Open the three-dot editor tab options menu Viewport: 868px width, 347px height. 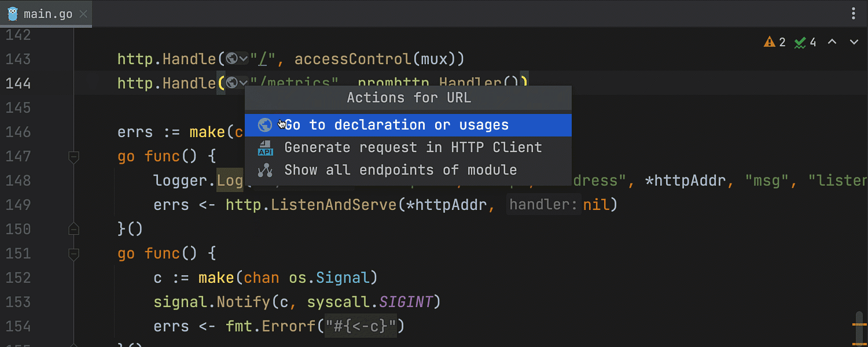[854, 14]
